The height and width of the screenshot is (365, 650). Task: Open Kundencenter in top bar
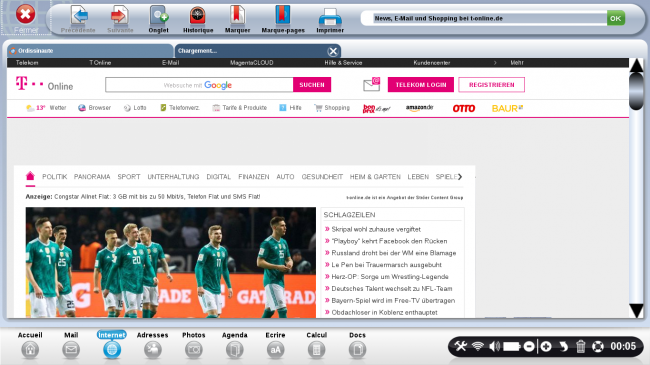pyautogui.click(x=432, y=63)
